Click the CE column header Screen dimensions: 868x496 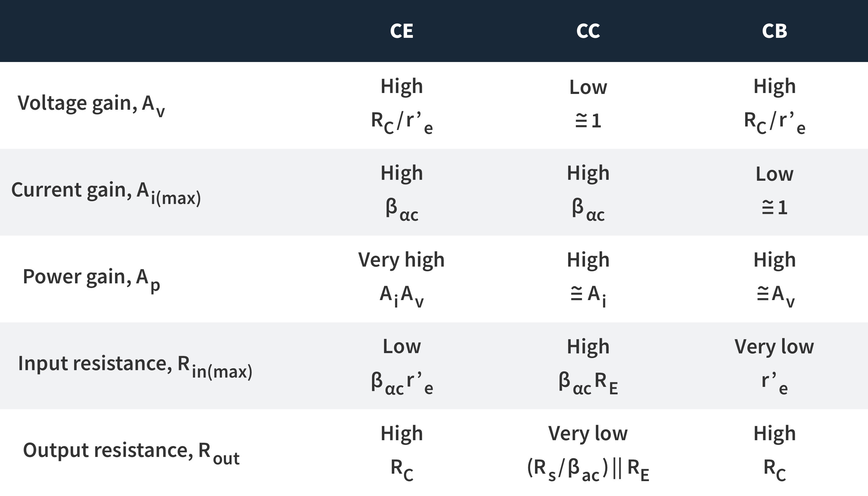click(401, 31)
